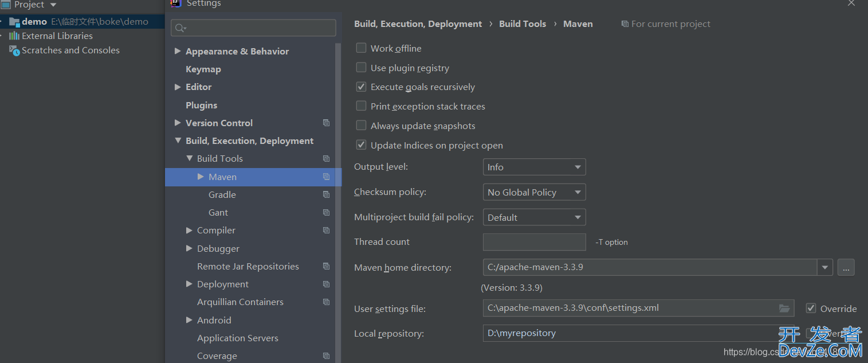Click the IntelliJ logo in the Settings title bar
This screenshot has height=363, width=868.
(176, 3)
